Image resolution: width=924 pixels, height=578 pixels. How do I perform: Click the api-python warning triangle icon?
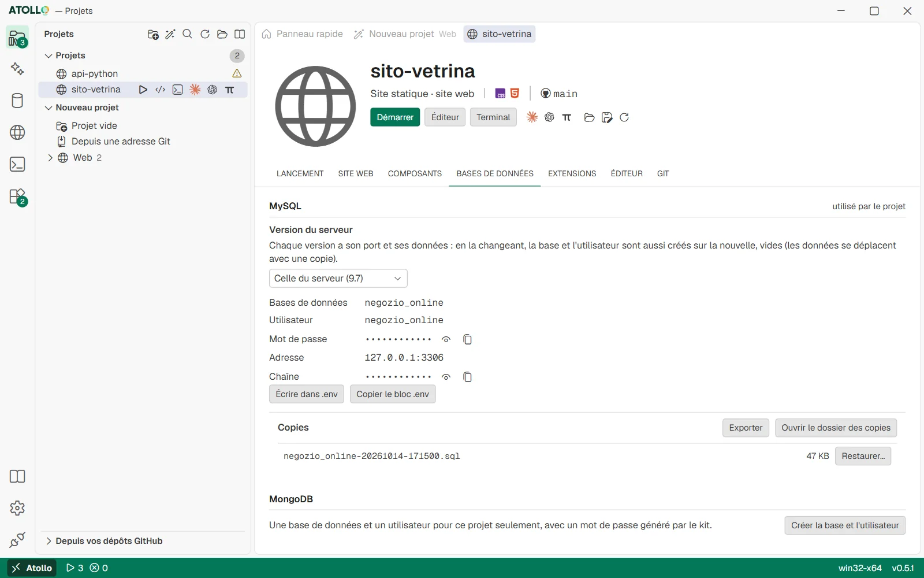point(237,73)
